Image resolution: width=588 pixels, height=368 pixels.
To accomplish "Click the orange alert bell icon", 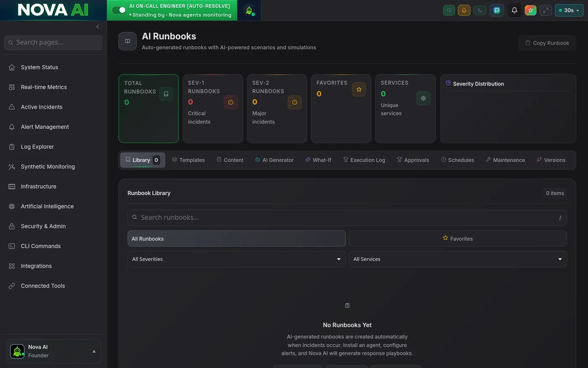I will pos(464,10).
